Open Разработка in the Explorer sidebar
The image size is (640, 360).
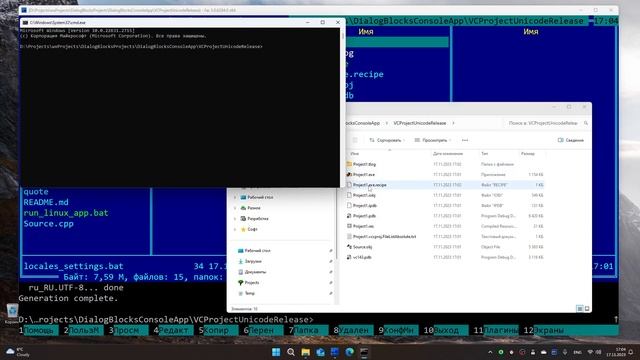(257, 219)
